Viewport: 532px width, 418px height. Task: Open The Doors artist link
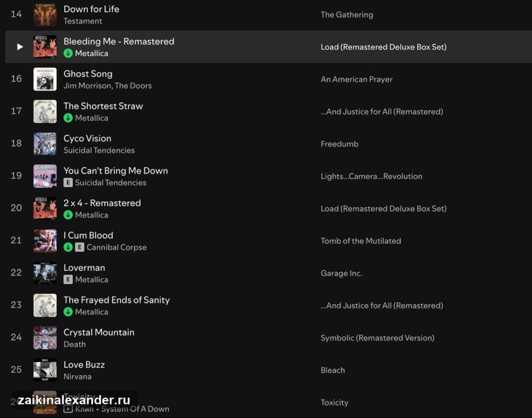tap(133, 86)
